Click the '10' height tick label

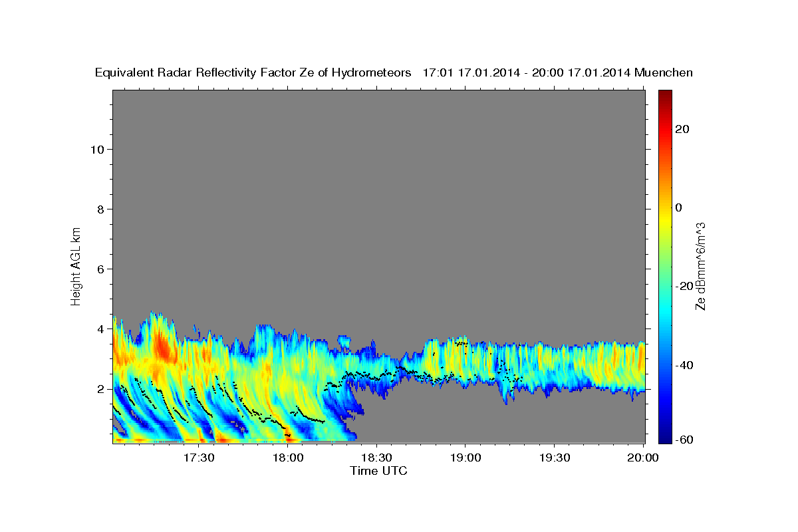[x=96, y=149]
